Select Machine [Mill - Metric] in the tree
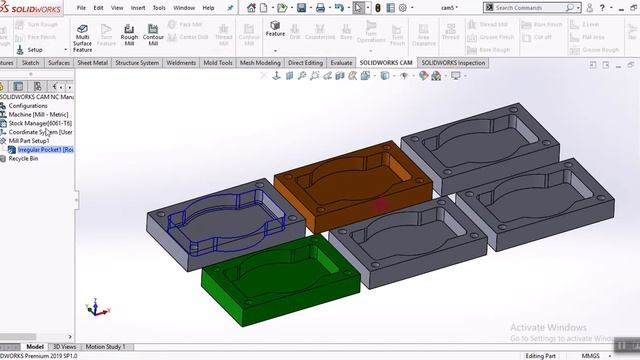Screen dimensions: 640x360 tap(38, 115)
